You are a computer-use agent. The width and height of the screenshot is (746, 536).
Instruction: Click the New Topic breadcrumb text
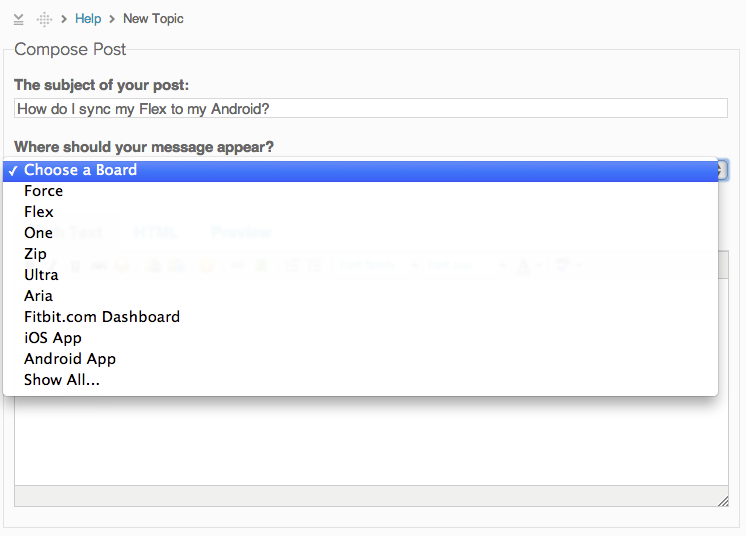[x=153, y=19]
